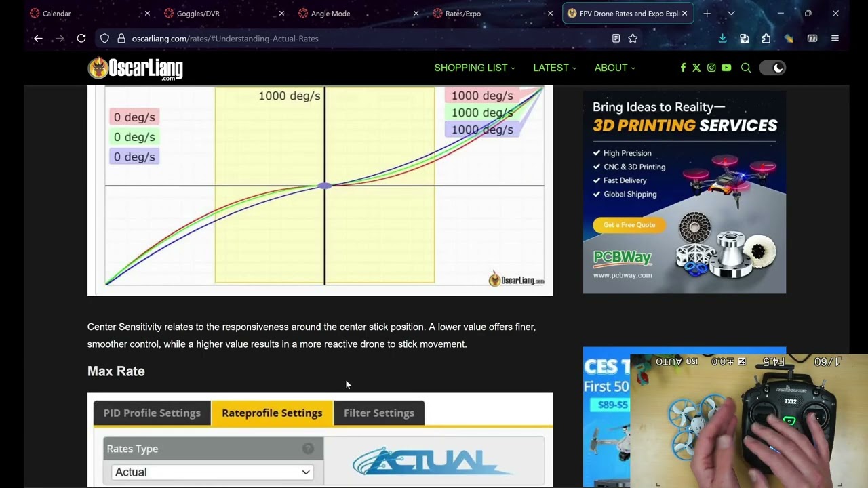Toggle reader view in address bar

(x=616, y=39)
